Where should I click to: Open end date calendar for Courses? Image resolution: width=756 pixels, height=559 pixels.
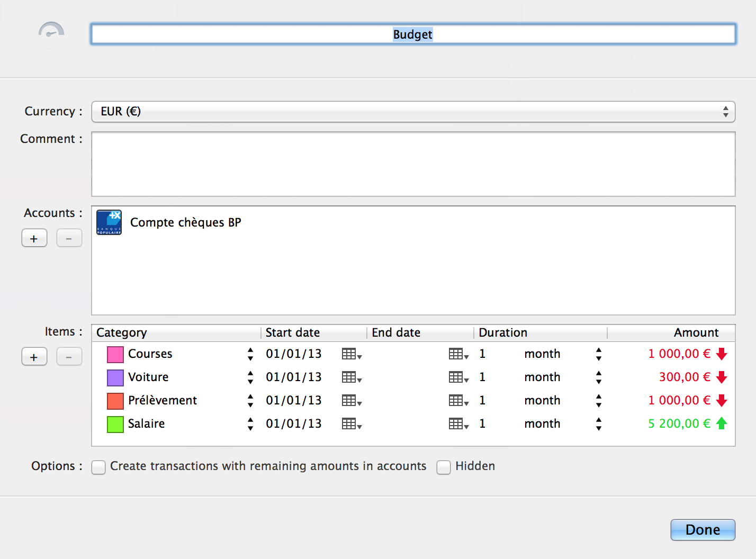(x=458, y=354)
